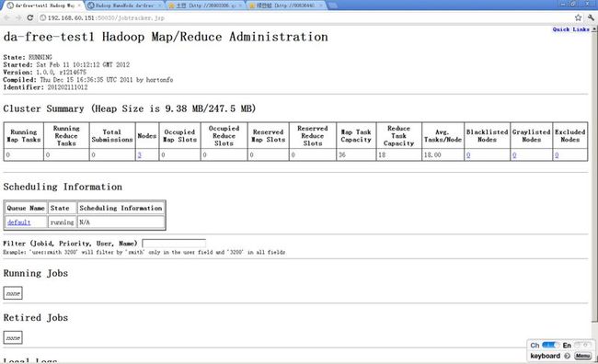Click the Running Map Tasks column header
This screenshot has height=364, width=598.
pos(24,136)
